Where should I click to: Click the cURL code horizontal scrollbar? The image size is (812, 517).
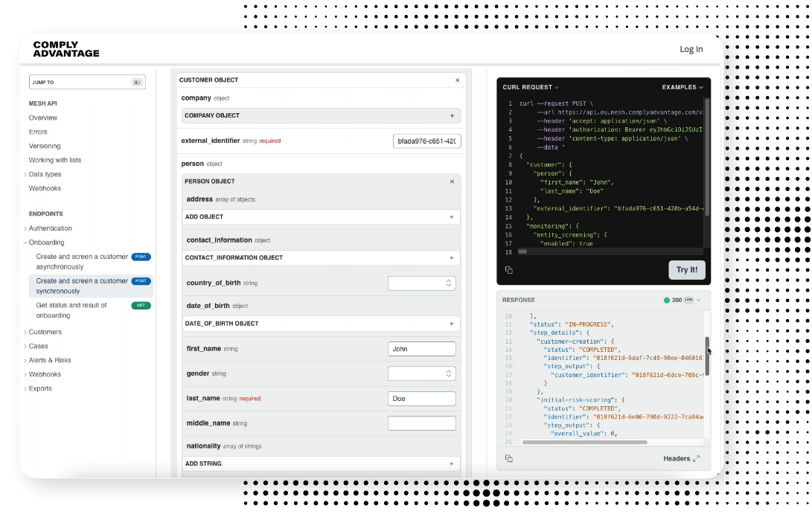pyautogui.click(x=522, y=252)
